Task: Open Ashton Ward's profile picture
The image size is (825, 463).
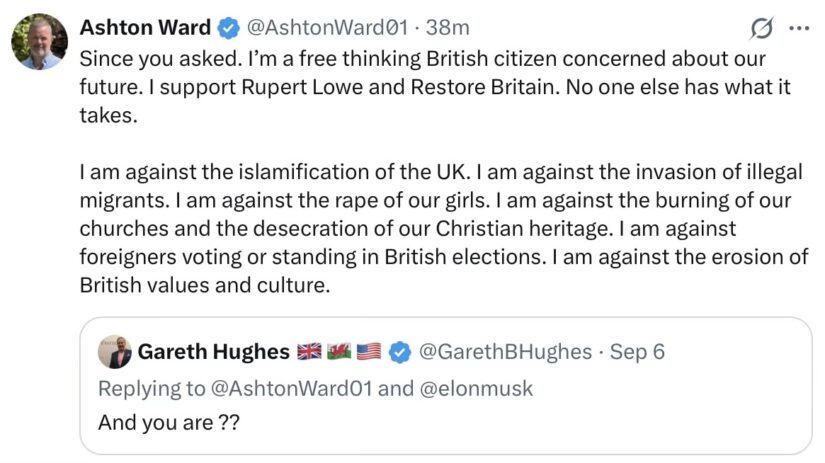Action: pos(39,42)
